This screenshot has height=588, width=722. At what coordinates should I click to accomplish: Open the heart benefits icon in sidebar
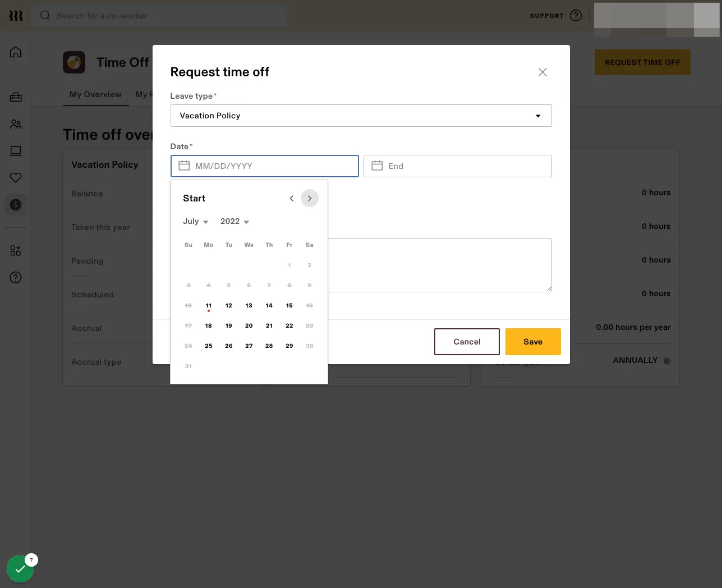click(16, 178)
